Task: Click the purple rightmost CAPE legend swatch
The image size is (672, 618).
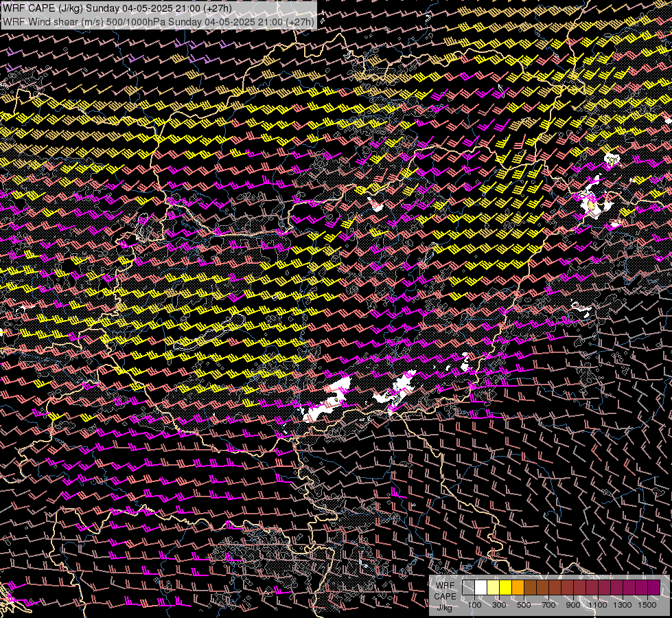Action: click(653, 588)
